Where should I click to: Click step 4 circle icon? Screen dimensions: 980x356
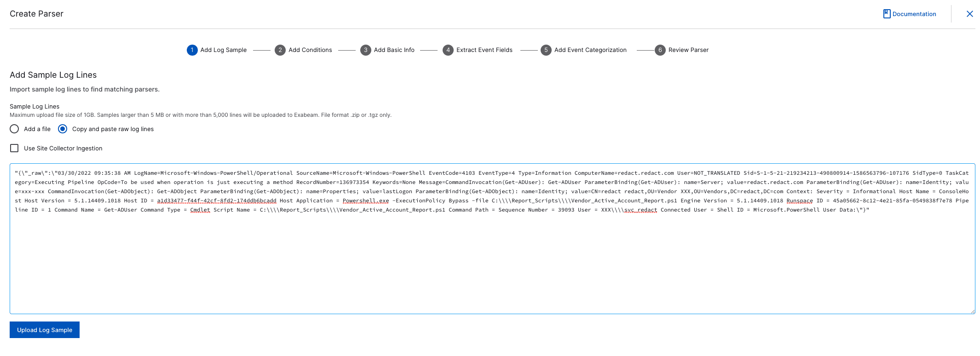[448, 50]
